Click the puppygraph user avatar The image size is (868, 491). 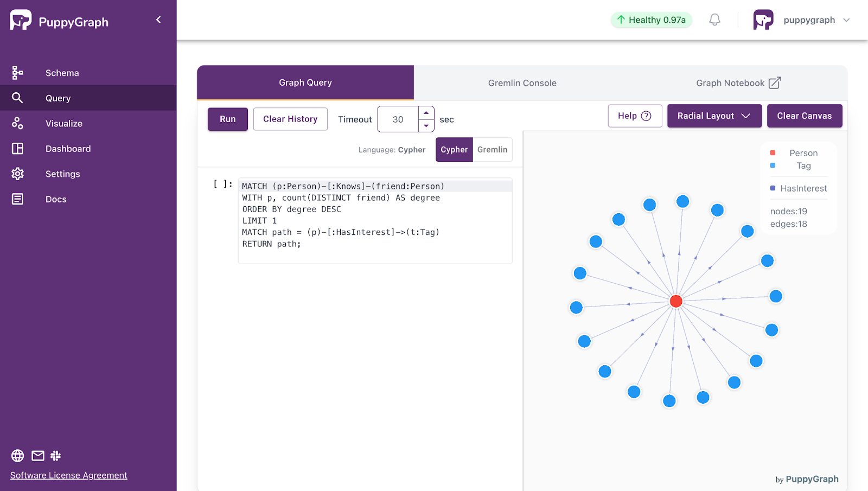(x=763, y=20)
